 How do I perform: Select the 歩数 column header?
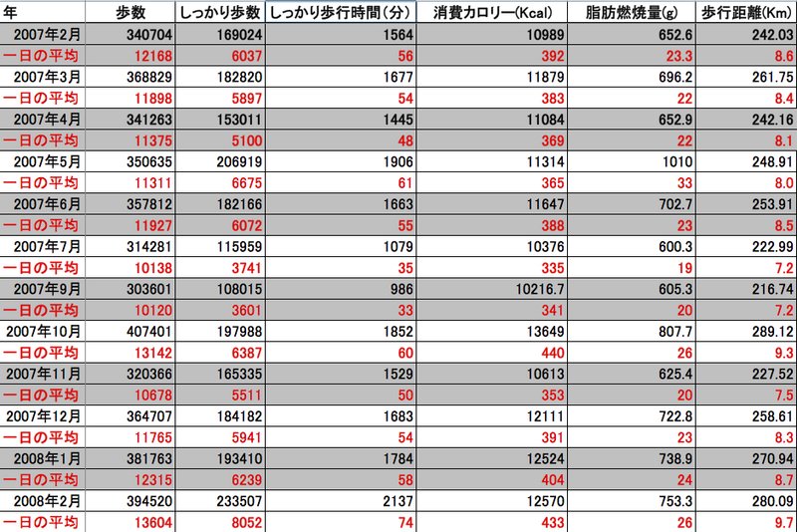(x=130, y=13)
